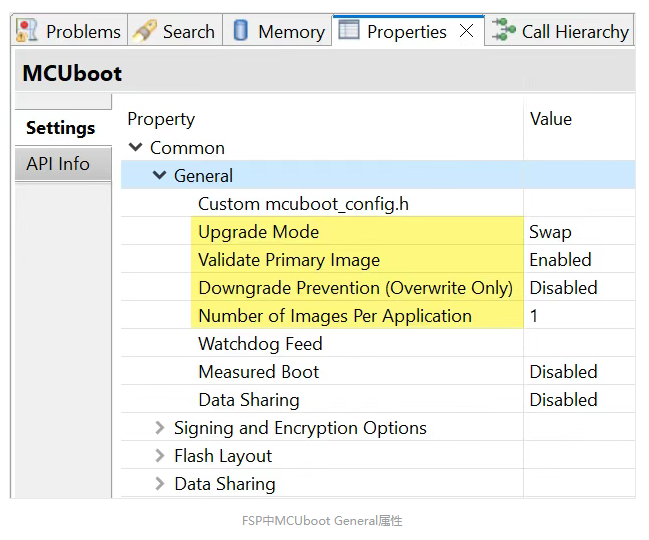The image size is (649, 540).
Task: Select the Measured Boot property
Action: [259, 372]
